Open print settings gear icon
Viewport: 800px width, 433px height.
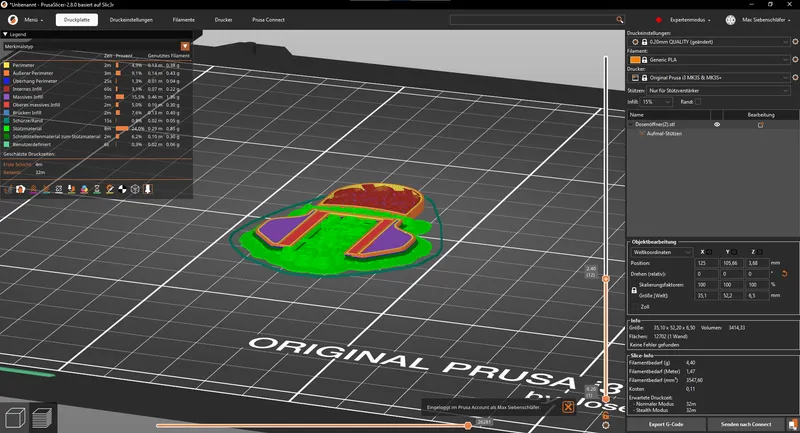pyautogui.click(x=793, y=43)
